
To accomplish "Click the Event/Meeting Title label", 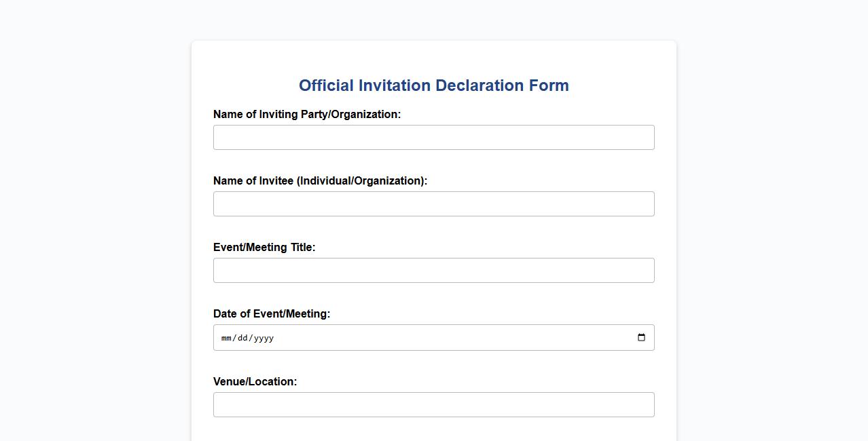I will (x=264, y=247).
